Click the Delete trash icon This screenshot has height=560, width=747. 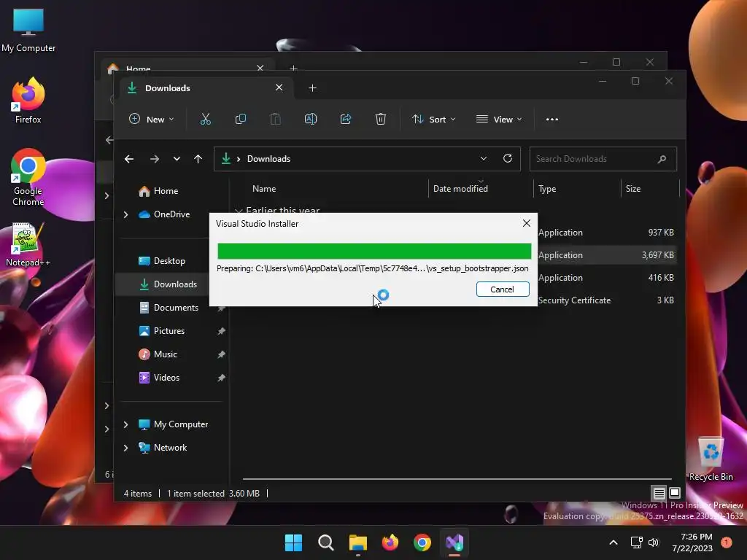tap(381, 119)
